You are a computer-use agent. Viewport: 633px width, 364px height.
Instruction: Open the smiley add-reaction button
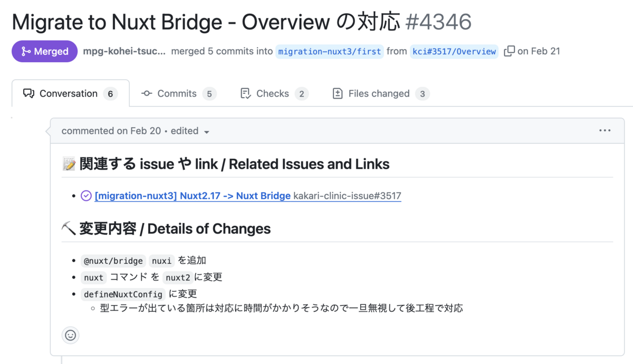(71, 335)
